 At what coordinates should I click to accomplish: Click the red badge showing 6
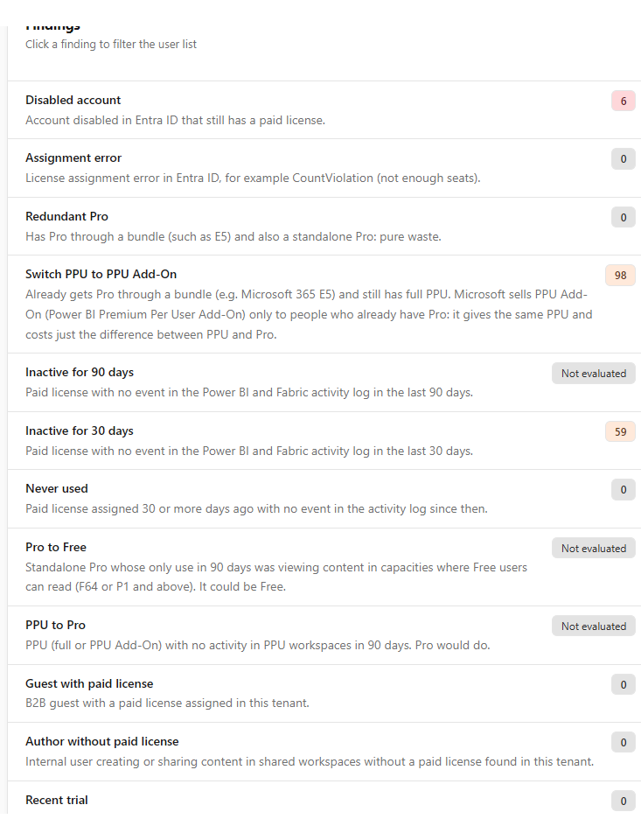pyautogui.click(x=623, y=101)
